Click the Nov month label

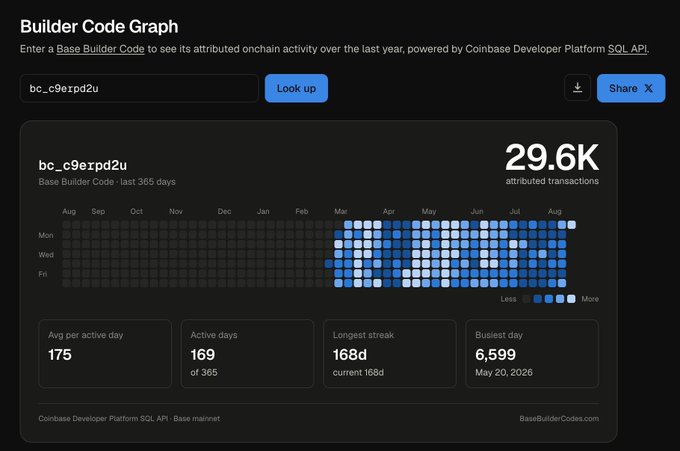(176, 211)
